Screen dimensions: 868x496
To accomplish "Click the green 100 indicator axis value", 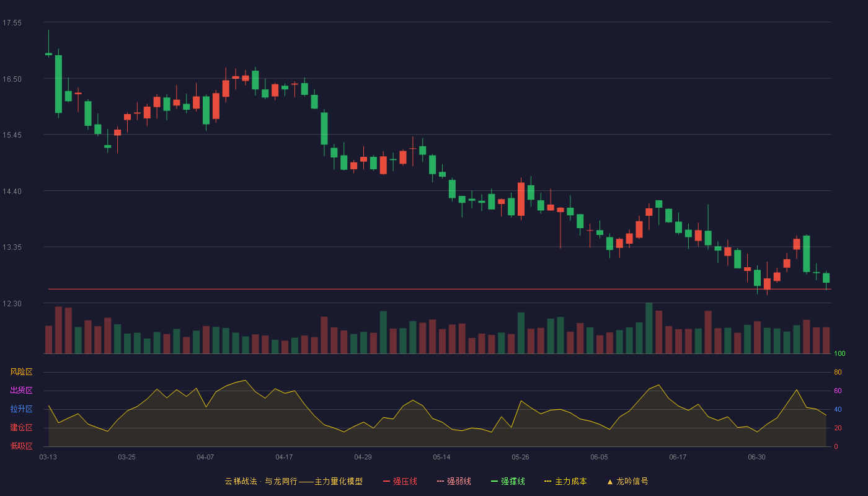I will tap(839, 354).
